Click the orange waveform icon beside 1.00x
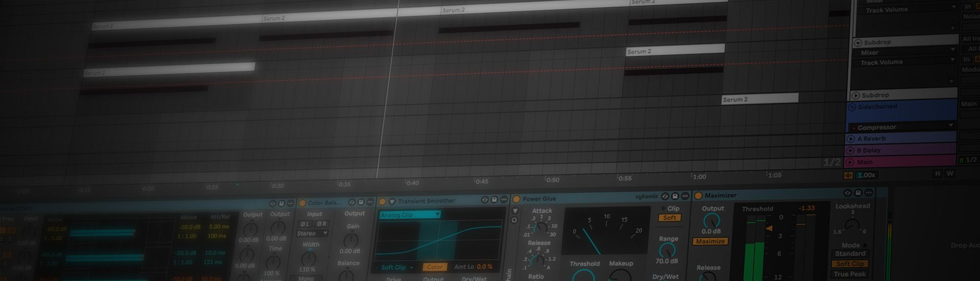Screen dimensions: 980x281 (848, 175)
